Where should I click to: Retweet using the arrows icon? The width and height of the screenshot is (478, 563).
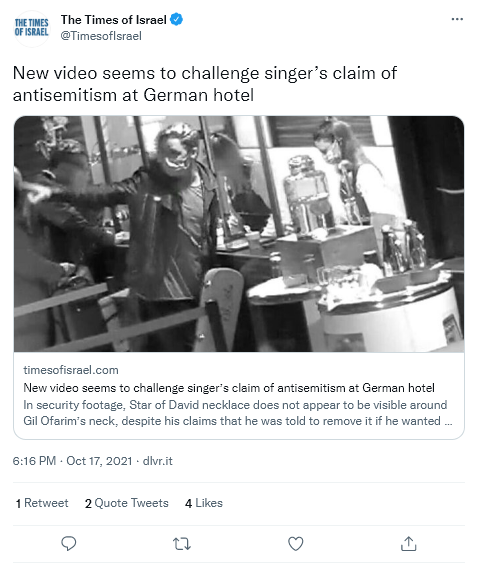point(182,544)
